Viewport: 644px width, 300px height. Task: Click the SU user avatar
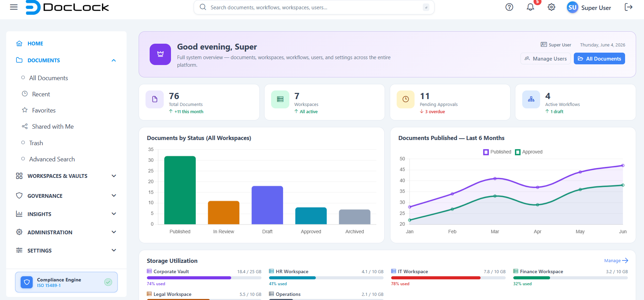coord(572,8)
